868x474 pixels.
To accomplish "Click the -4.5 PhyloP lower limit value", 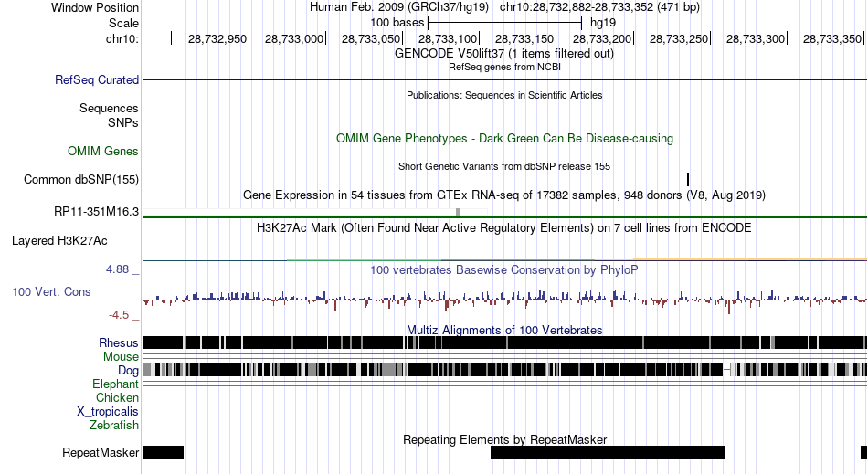I will pos(119,315).
